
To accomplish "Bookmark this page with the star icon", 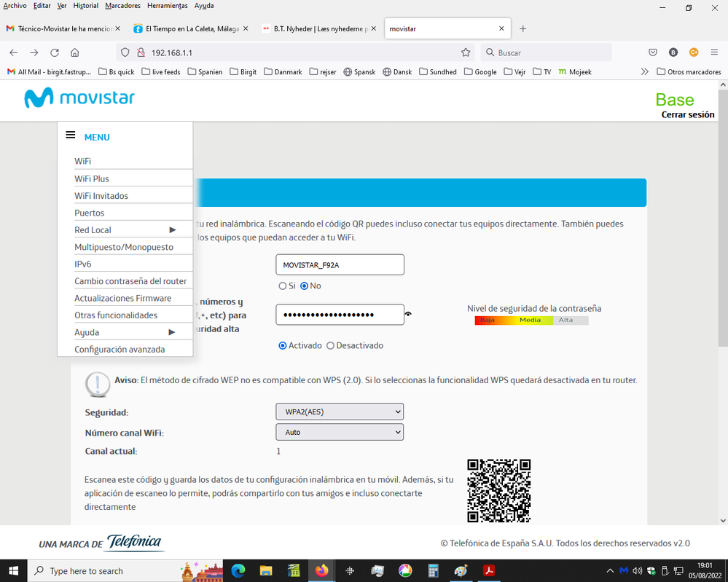I will pos(466,52).
